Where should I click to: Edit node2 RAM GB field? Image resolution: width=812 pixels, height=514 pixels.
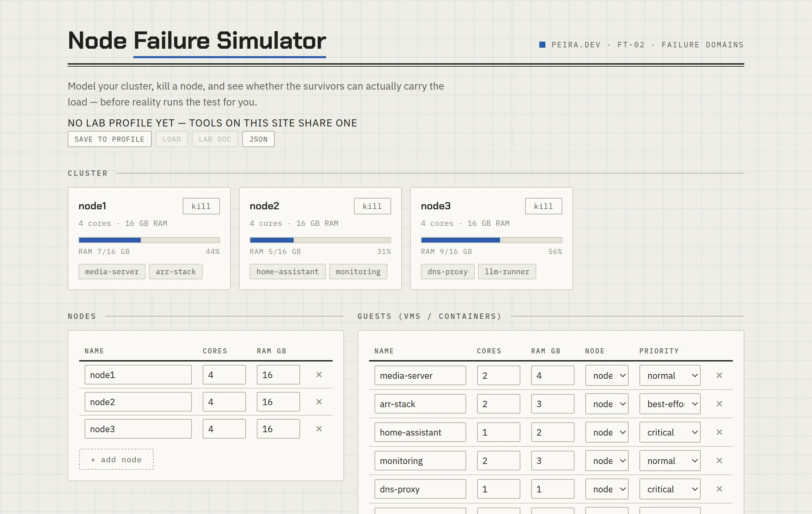(278, 402)
